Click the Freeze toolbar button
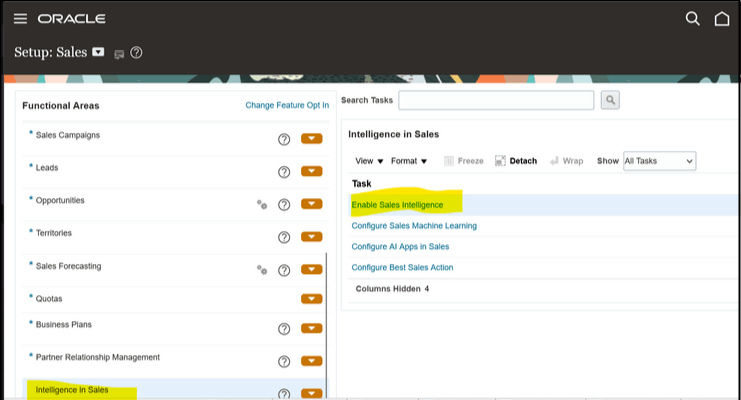 464,161
